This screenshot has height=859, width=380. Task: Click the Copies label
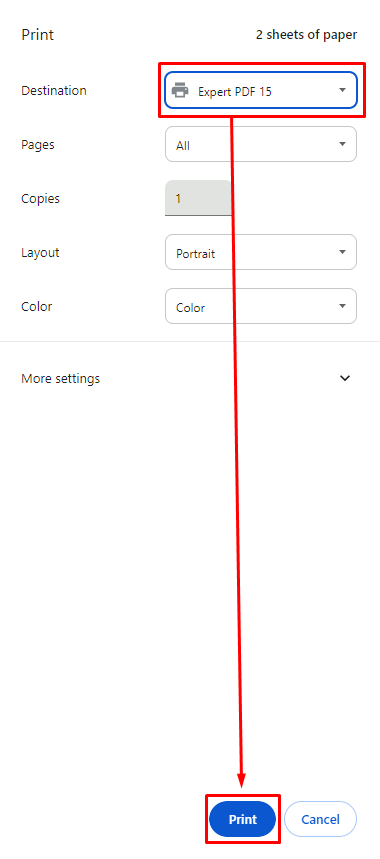click(x=41, y=198)
